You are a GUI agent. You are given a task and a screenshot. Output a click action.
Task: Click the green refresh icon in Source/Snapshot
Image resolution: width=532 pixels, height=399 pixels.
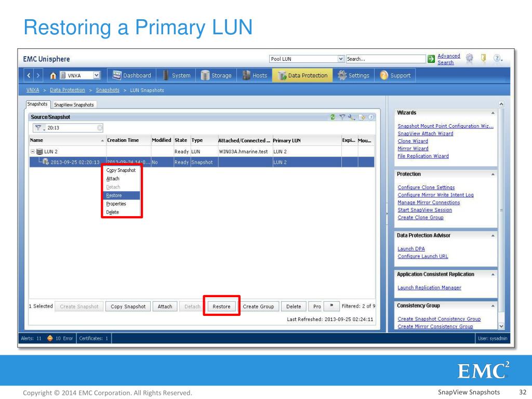[332, 117]
